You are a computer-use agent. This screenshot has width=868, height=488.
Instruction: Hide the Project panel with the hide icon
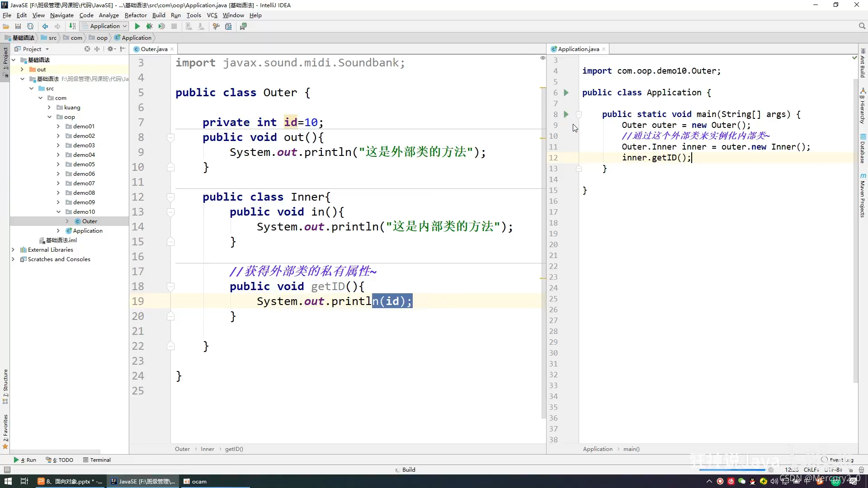123,49
